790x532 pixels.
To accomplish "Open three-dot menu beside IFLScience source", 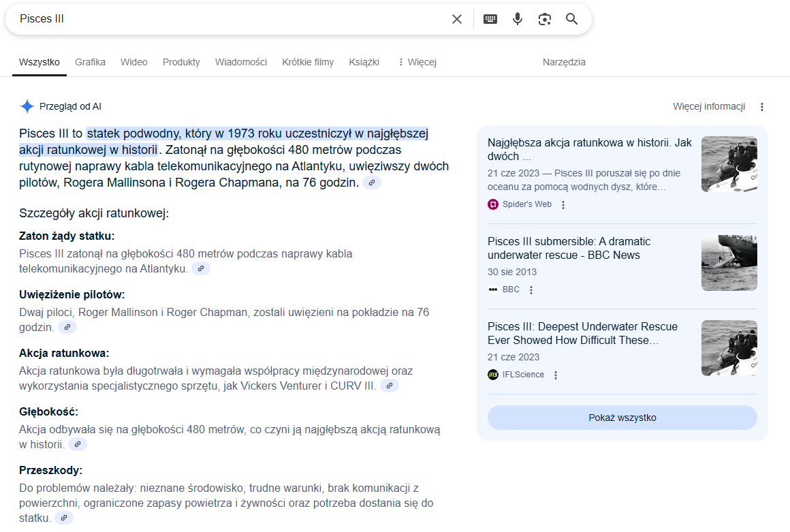I will tap(556, 375).
